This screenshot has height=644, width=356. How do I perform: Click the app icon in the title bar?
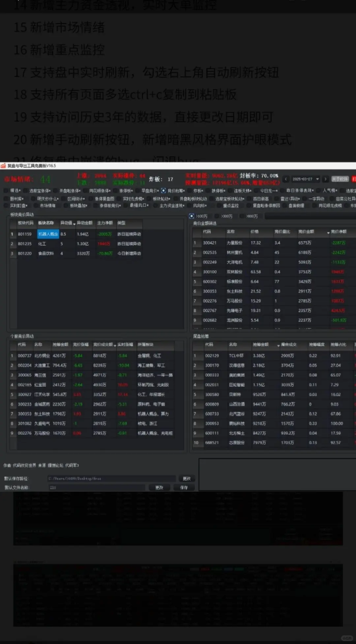click(x=3, y=166)
